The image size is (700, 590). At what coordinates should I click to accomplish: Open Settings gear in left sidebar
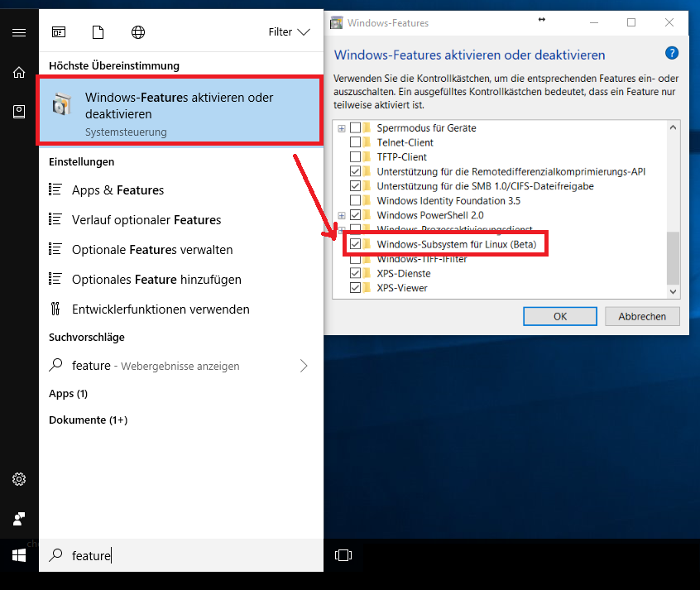point(19,479)
